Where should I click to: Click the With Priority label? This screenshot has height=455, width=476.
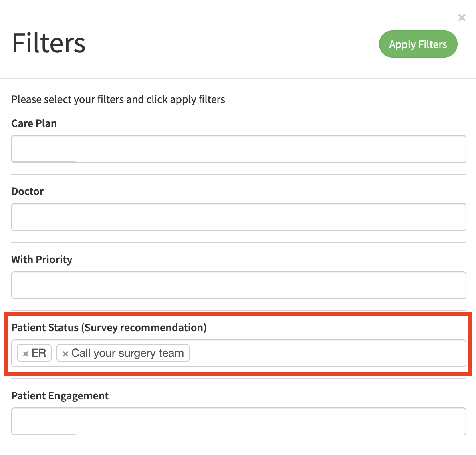42,260
